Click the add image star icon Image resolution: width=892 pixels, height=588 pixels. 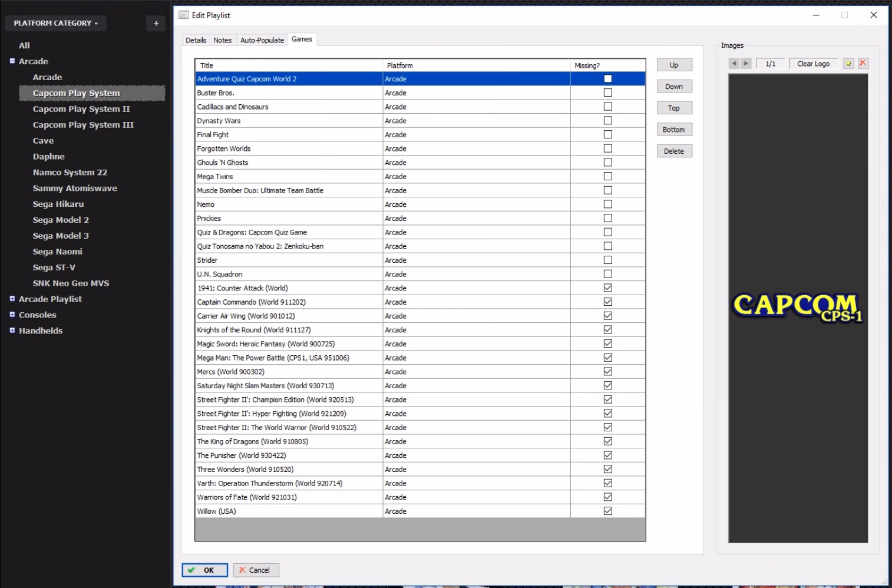(848, 64)
